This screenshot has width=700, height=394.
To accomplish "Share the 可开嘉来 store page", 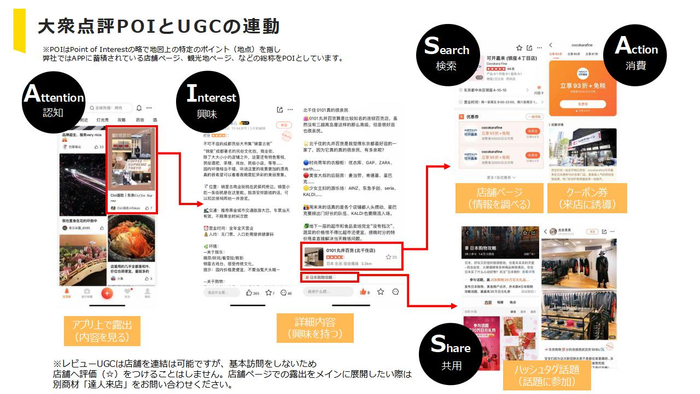I will click(529, 48).
